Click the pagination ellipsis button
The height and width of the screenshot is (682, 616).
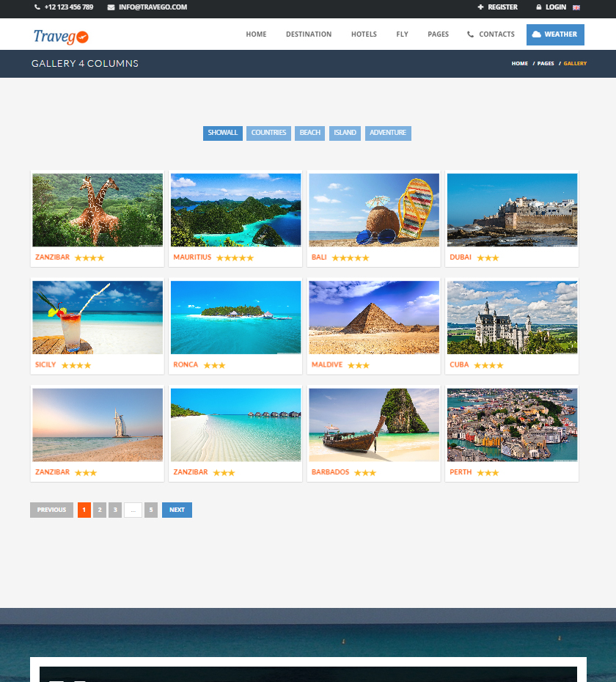click(x=133, y=510)
